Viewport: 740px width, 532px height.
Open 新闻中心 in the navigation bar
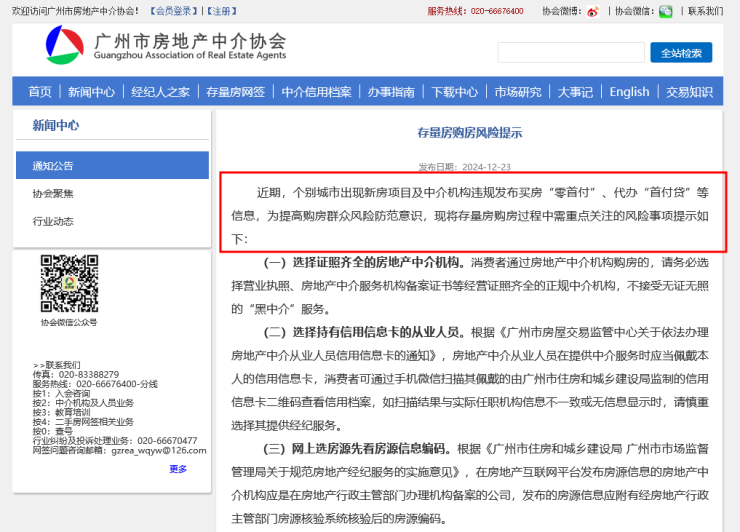92,92
